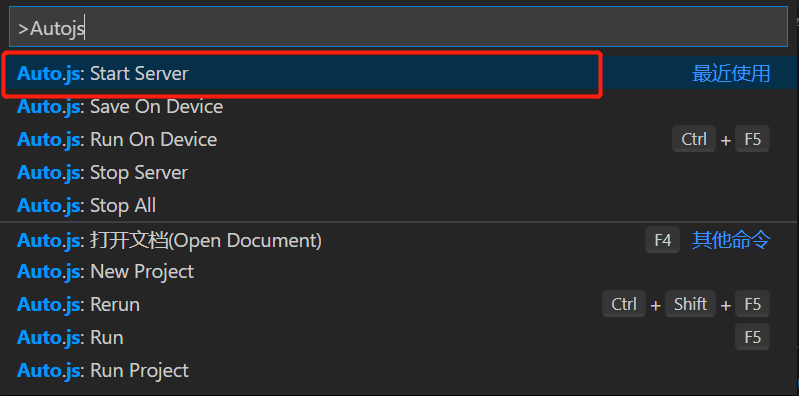
Task: Select the Auto.js: Stop Server command
Action: (398, 172)
